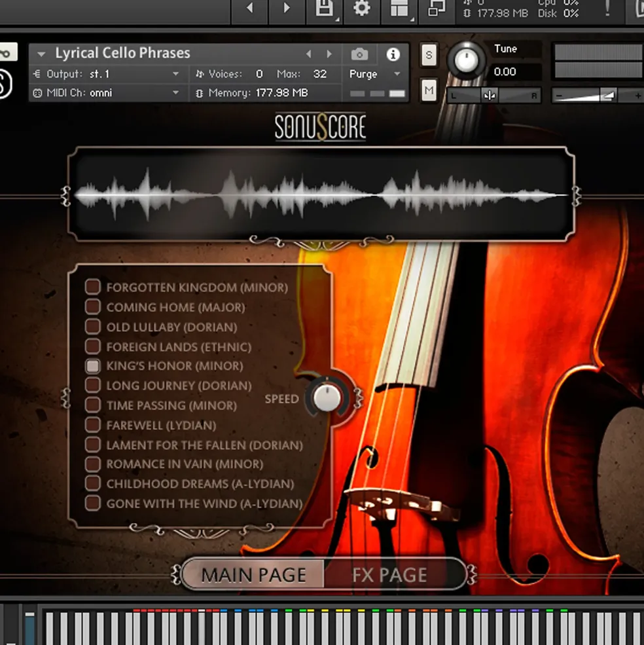Switch to the Main Page tab
This screenshot has width=644, height=645.
253,575
